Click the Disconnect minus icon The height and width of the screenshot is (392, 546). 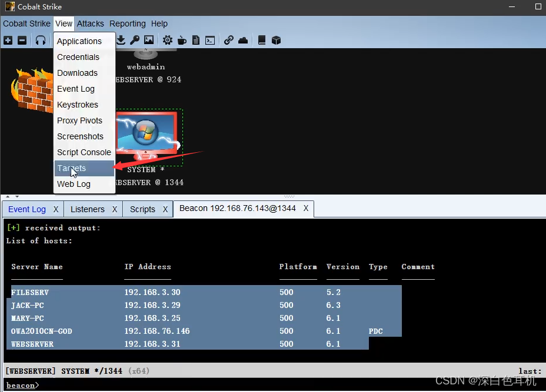pyautogui.click(x=22, y=41)
